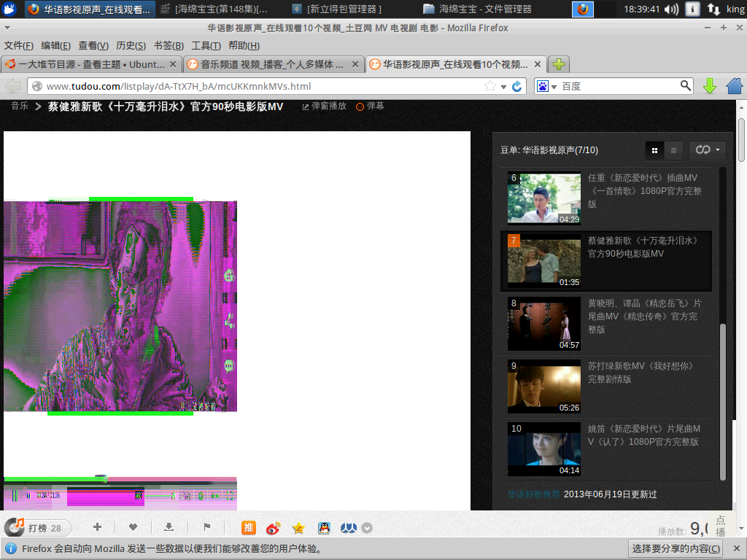The width and height of the screenshot is (747, 560).
Task: Open the loop playback mode dropdown
Action: pos(708,150)
